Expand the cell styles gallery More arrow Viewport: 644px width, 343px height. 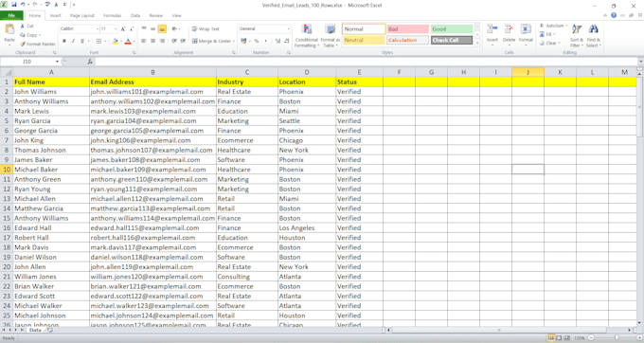pyautogui.click(x=477, y=43)
